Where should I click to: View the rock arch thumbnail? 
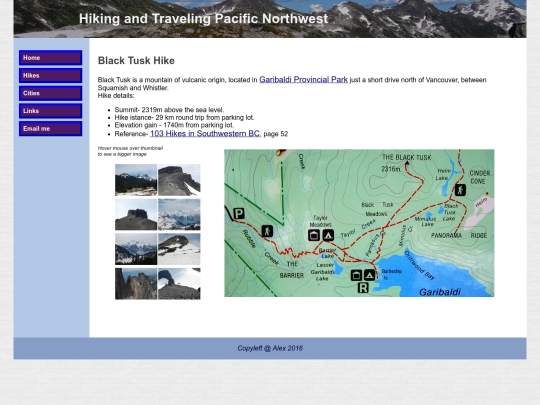(x=179, y=284)
